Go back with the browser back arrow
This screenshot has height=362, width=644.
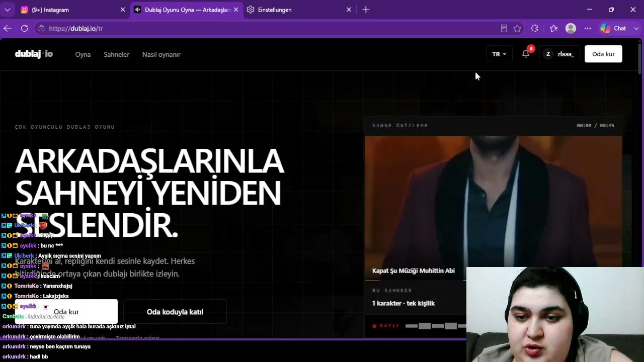pos(8,29)
